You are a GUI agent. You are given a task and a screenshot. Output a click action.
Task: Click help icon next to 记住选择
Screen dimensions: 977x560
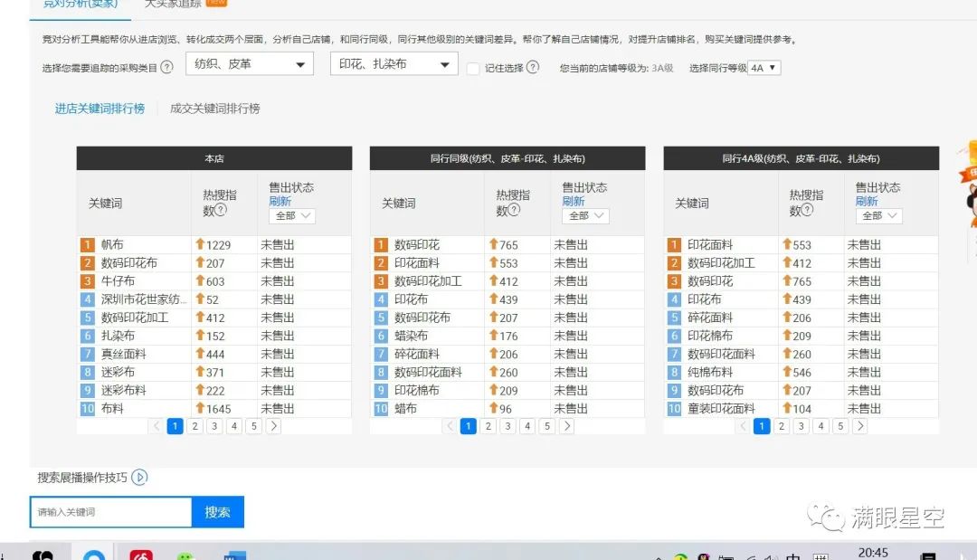(533, 67)
